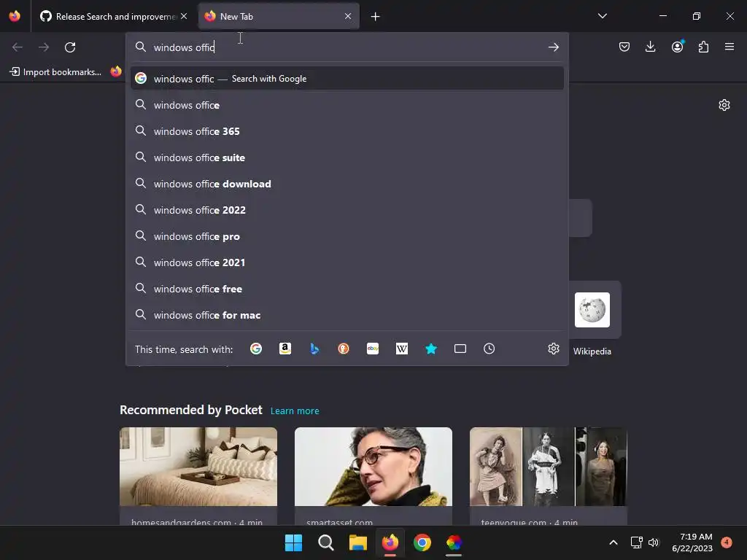Open the Firefox bookmark icon on the bookmarks toolbar

point(116,71)
